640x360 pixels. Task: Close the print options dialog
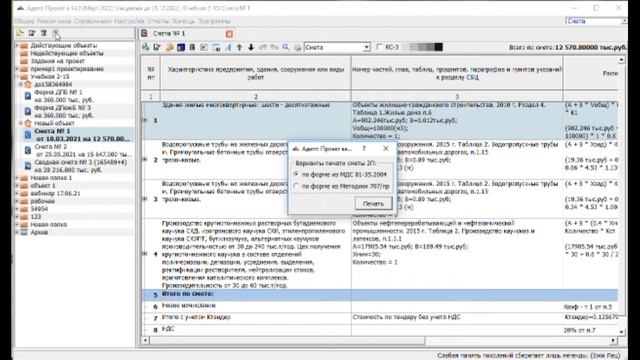386,149
